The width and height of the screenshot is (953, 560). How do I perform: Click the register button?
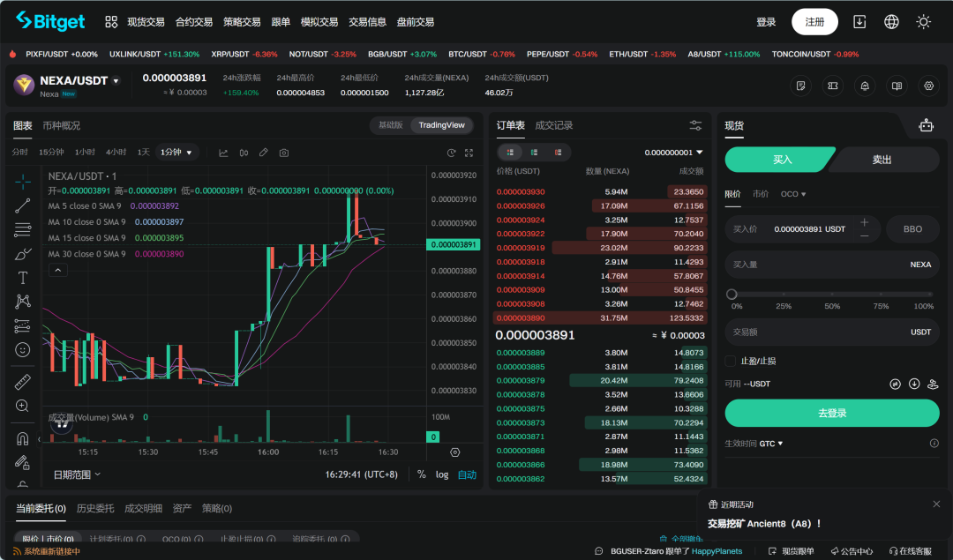coord(814,22)
